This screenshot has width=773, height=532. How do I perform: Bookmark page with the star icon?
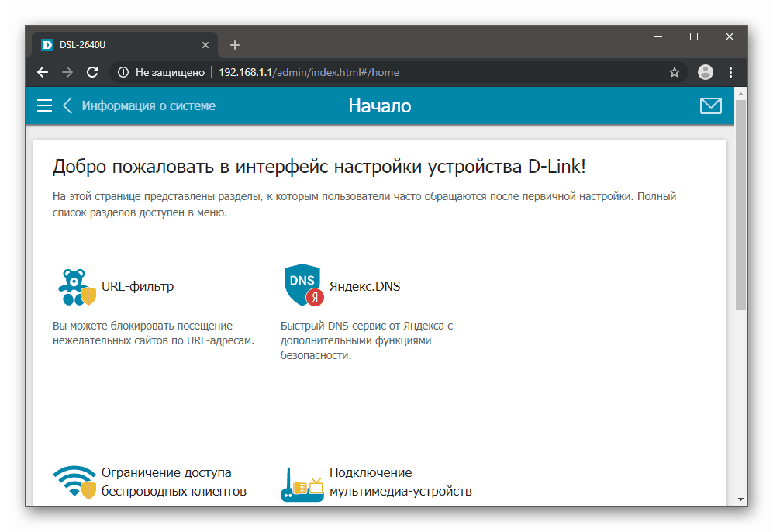675,72
